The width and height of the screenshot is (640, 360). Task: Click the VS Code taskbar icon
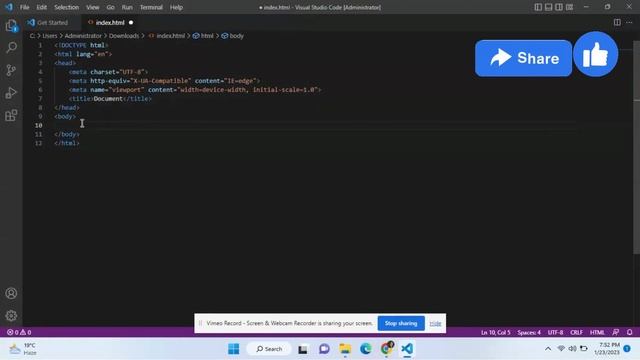pyautogui.click(x=407, y=349)
